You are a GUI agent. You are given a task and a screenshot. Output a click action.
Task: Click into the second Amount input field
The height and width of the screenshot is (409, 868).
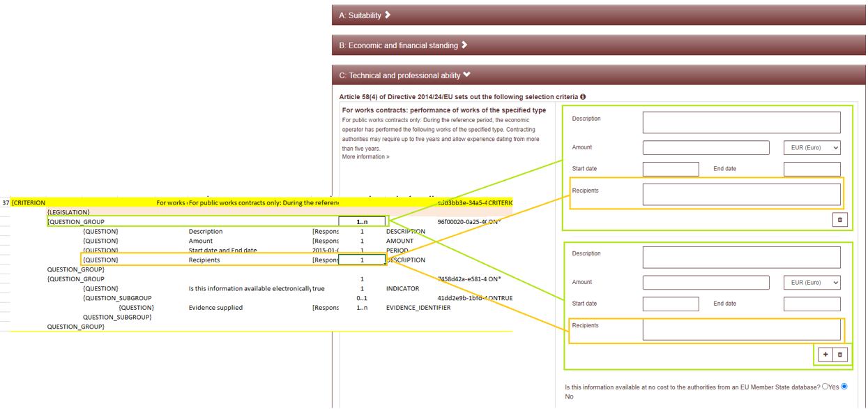[x=706, y=282]
